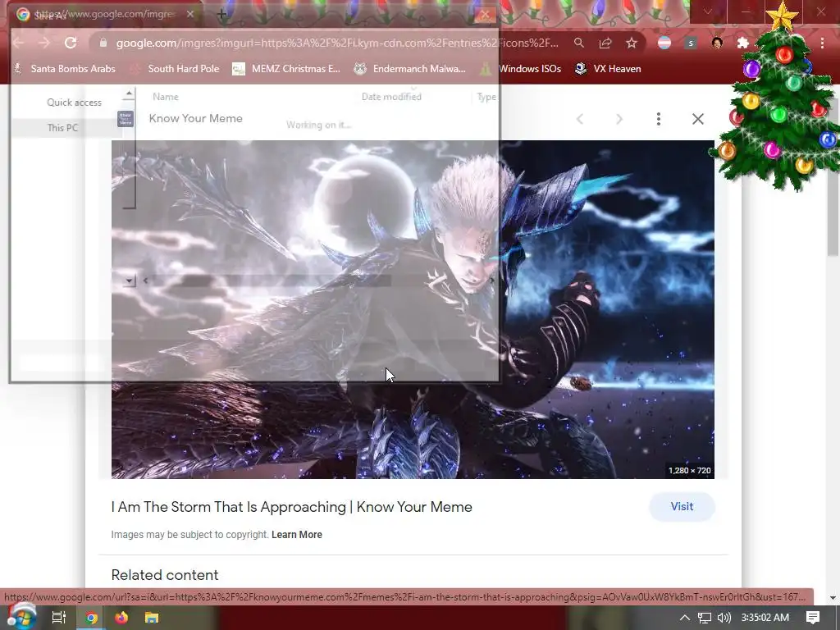Open volume control tray icon

click(x=724, y=618)
